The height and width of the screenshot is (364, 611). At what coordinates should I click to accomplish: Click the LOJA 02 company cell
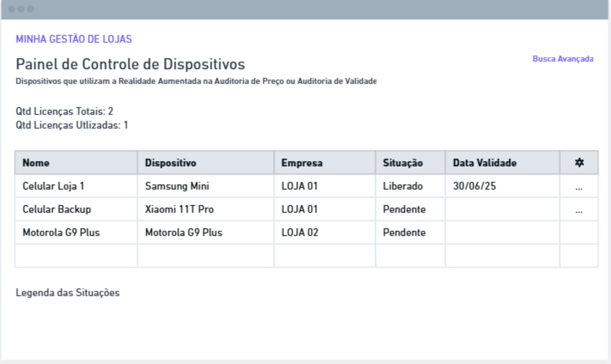pos(300,233)
